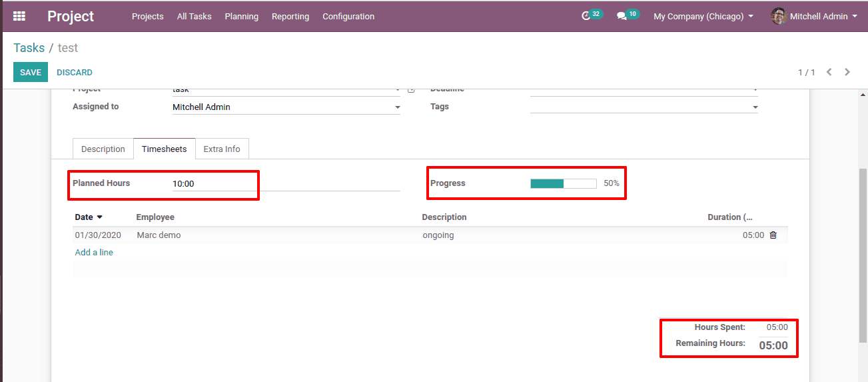Sort by Date column arrow
The width and height of the screenshot is (868, 382).
pos(100,217)
